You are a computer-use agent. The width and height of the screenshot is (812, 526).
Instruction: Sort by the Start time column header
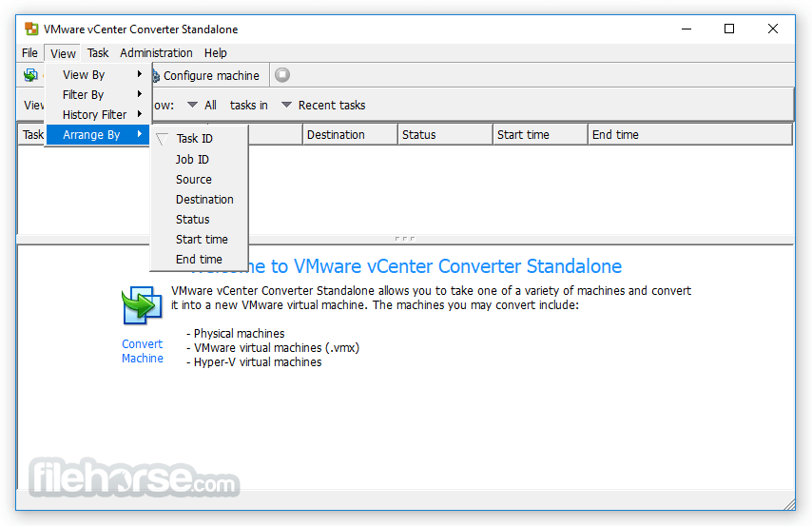click(x=541, y=135)
